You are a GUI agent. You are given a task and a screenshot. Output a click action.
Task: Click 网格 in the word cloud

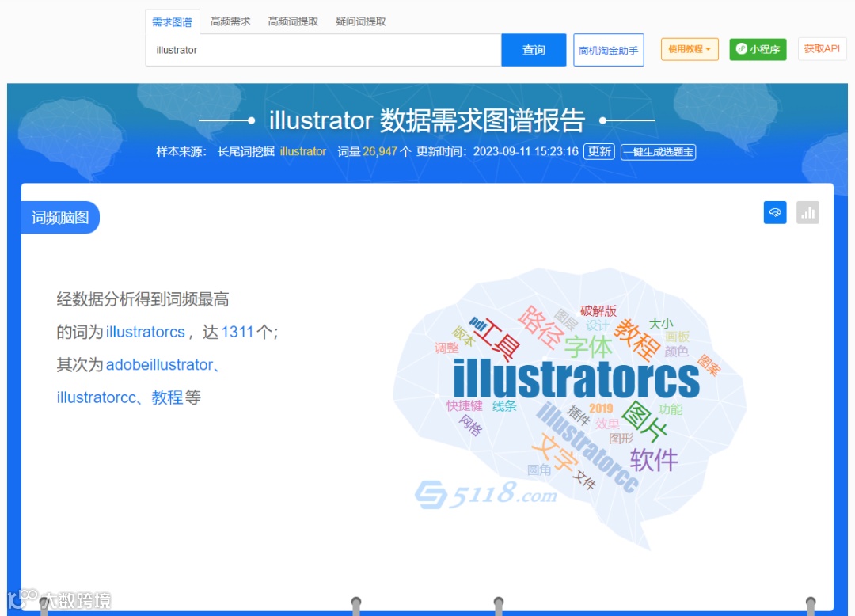coord(470,425)
